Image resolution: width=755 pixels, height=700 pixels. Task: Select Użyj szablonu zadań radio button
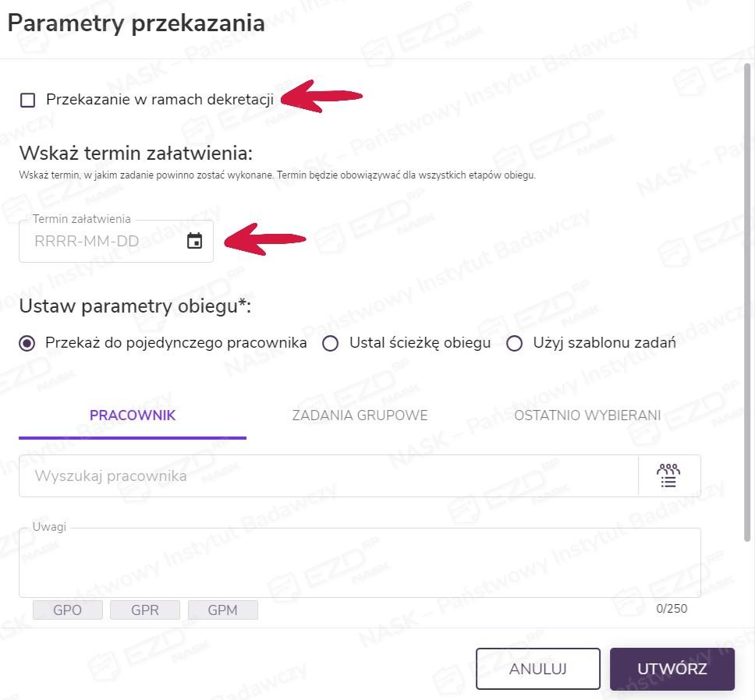point(514,343)
